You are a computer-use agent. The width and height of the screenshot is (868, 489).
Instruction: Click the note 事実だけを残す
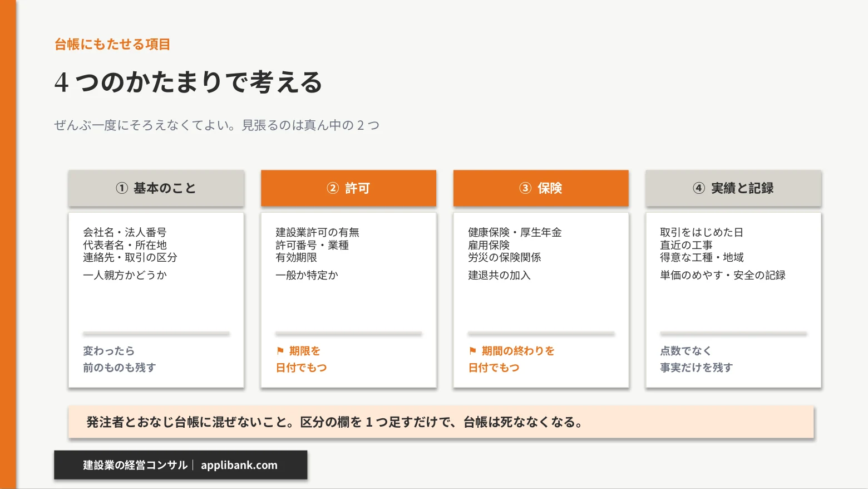696,368
